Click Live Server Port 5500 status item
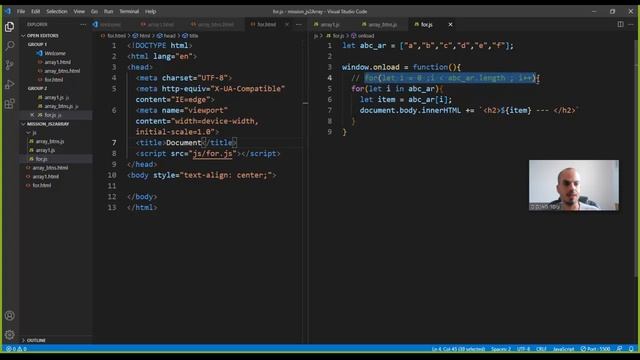Image resolution: width=640 pixels, height=360 pixels. pos(596,349)
